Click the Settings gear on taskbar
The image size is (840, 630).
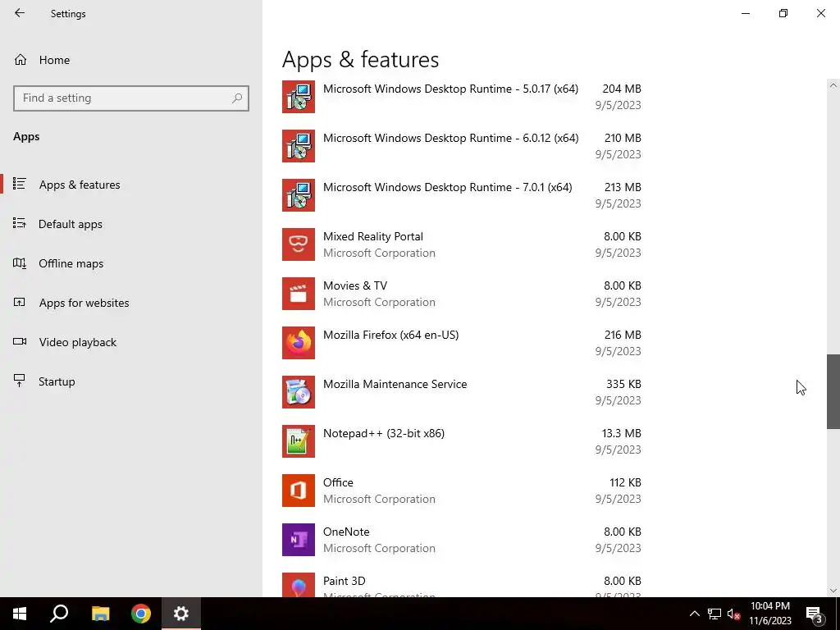[x=181, y=614]
